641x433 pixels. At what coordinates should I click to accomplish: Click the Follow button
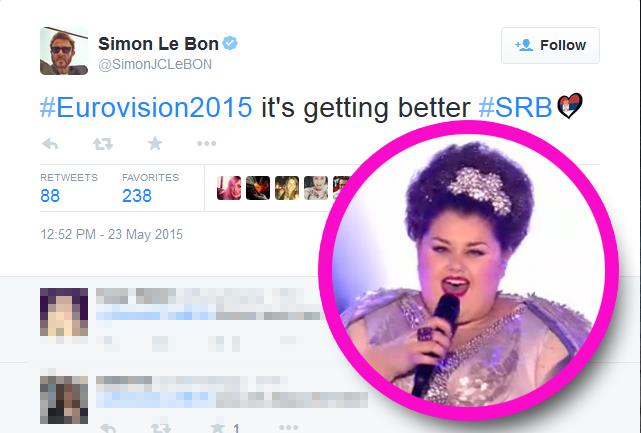tap(550, 45)
